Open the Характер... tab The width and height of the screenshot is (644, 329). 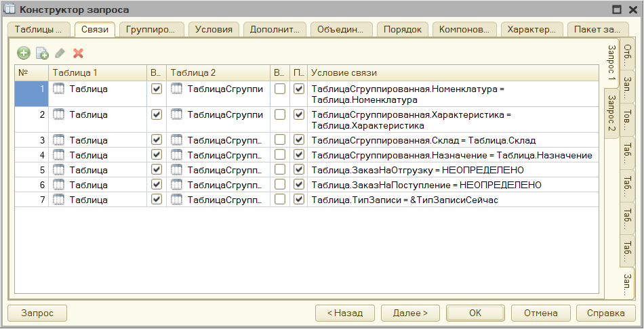pos(531,30)
